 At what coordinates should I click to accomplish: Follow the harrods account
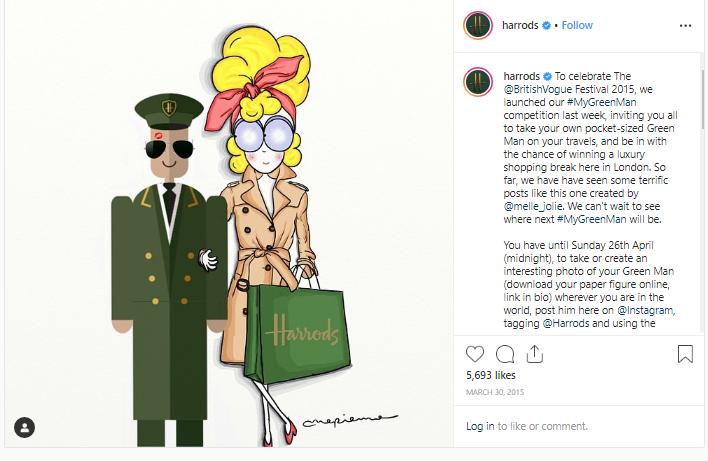(577, 25)
